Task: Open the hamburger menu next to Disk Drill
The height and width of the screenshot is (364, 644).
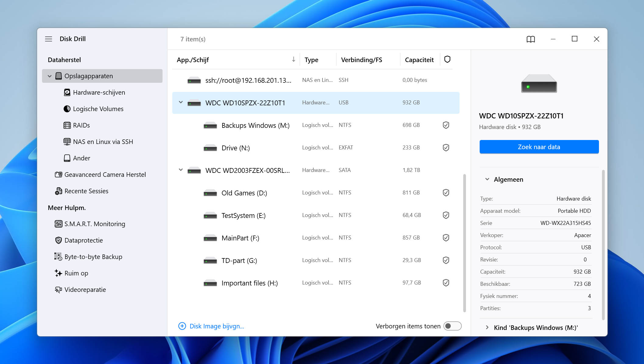Action: (x=48, y=39)
